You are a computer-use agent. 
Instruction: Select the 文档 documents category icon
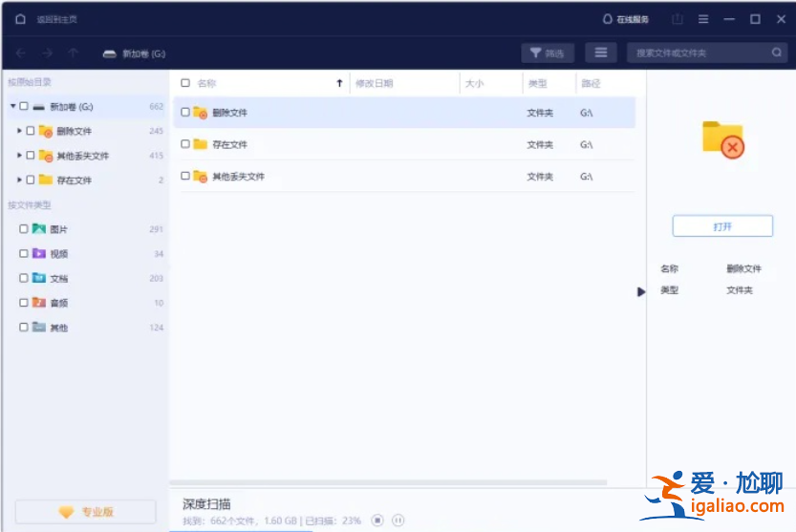pos(39,278)
